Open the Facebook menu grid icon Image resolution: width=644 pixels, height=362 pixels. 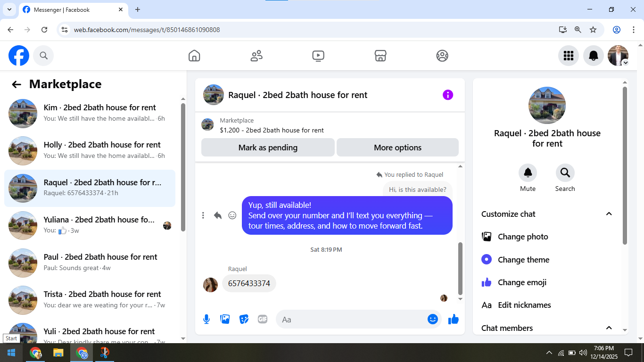pyautogui.click(x=569, y=56)
